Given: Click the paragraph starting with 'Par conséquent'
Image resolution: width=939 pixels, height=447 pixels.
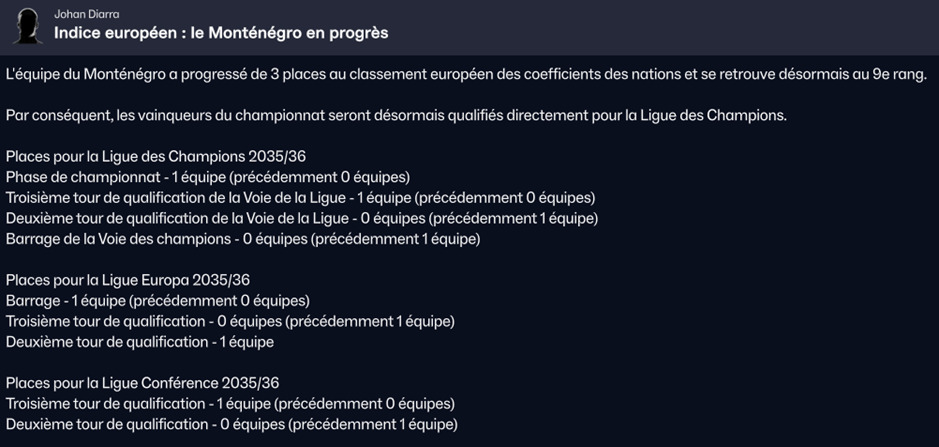Looking at the screenshot, I should (395, 116).
